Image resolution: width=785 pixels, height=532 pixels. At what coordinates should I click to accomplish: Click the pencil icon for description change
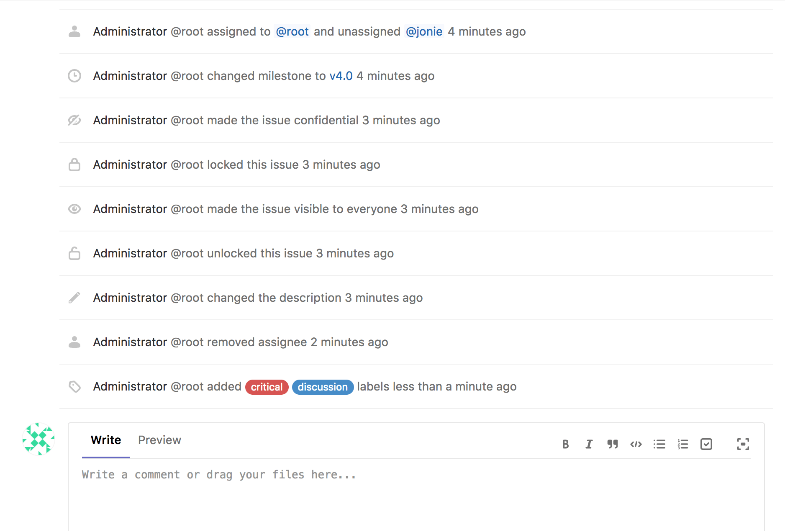tap(74, 298)
